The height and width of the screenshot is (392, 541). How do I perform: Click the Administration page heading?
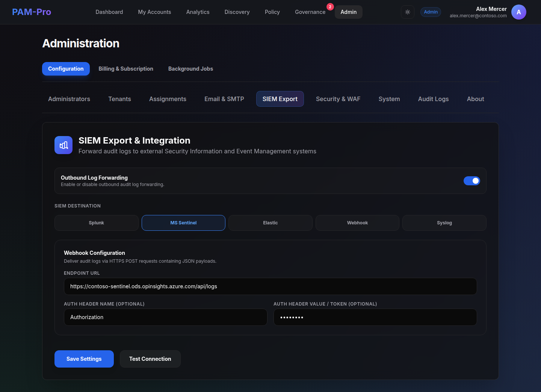tap(81, 43)
